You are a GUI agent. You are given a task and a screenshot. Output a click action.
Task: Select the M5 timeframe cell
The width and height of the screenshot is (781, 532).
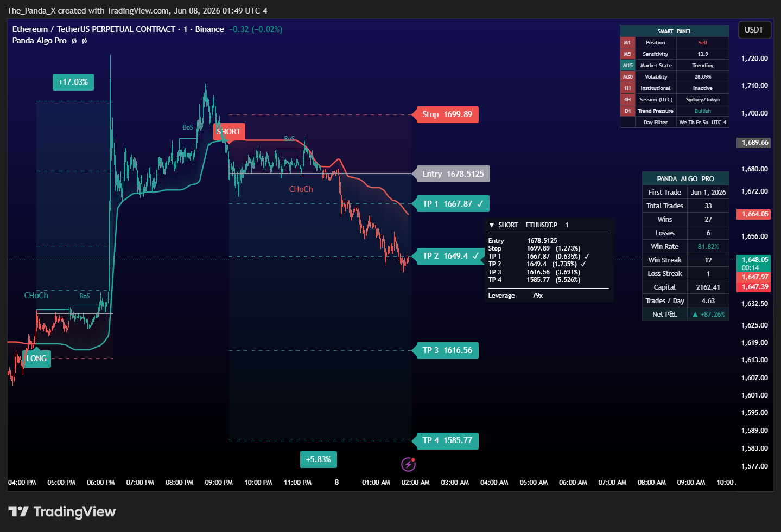627,54
